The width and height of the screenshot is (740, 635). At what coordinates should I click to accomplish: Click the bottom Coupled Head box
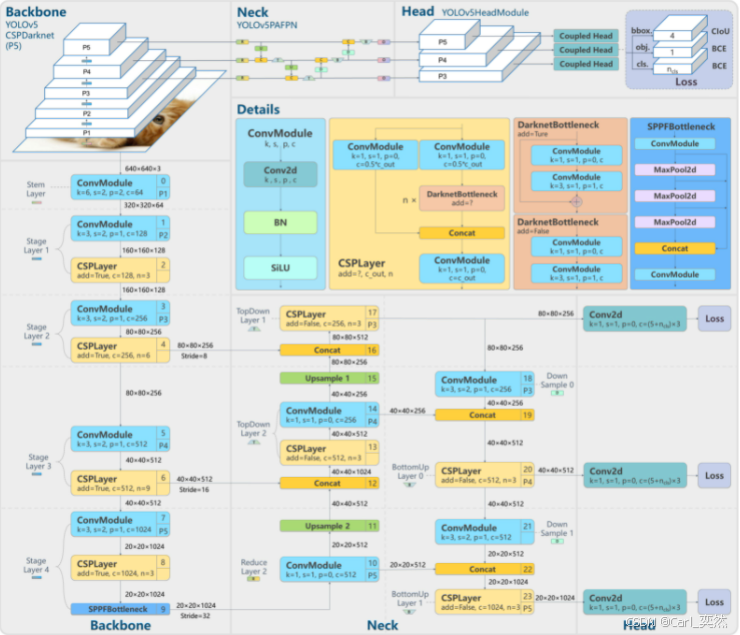coord(586,64)
